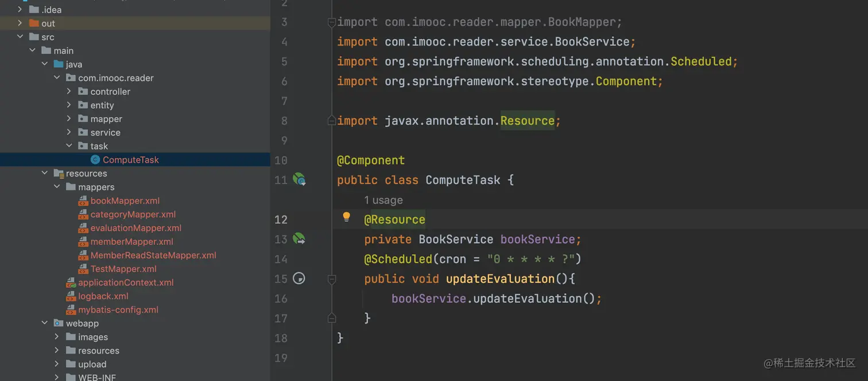Click the controller package icon
Image resolution: width=868 pixels, height=381 pixels.
coord(83,91)
